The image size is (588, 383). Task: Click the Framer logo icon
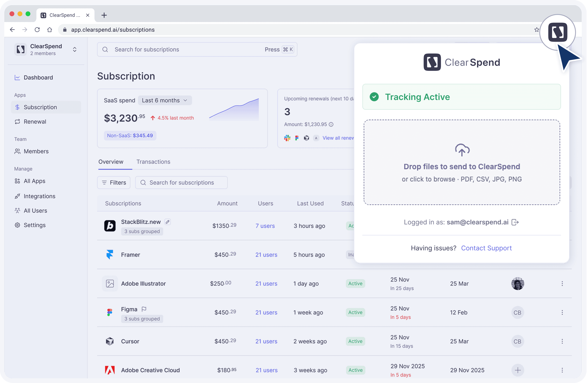[x=109, y=254]
